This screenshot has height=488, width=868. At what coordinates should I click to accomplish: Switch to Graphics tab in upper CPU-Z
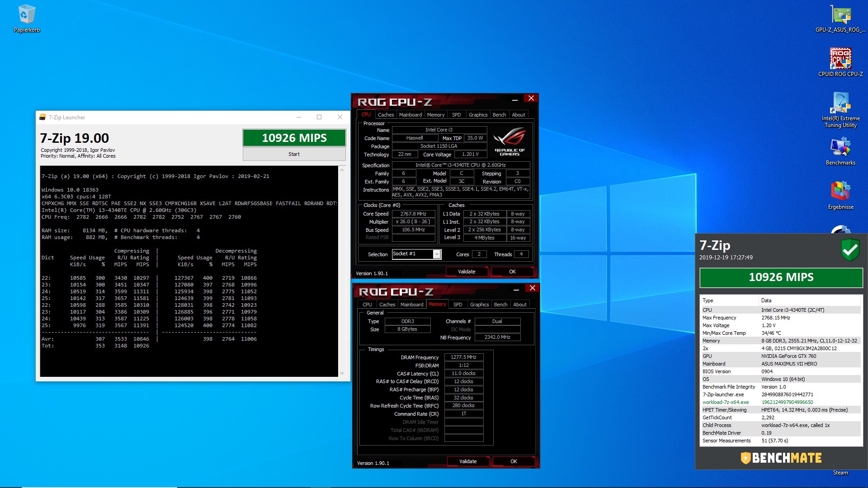point(478,115)
